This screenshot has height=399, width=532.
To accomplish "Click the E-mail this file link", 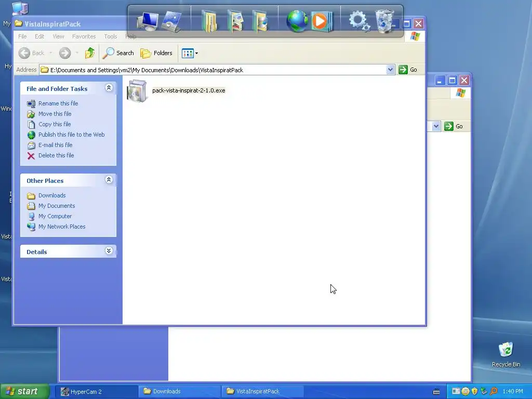I will click(55, 145).
